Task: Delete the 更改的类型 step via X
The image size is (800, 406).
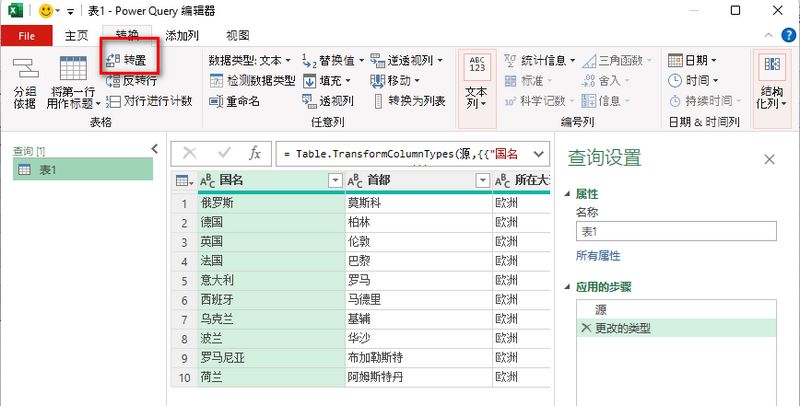Action: [x=586, y=328]
